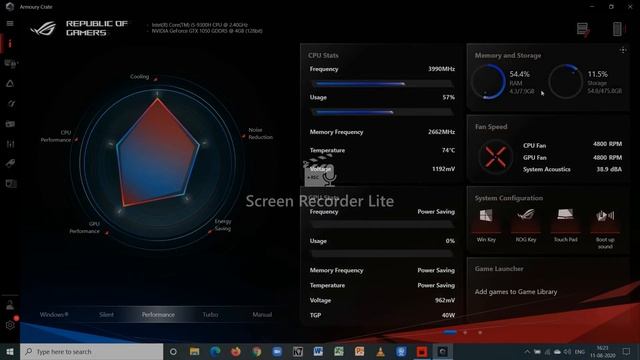Click the CPU Fan 4800 RPM value
This screenshot has width=640, height=360.
607,144
